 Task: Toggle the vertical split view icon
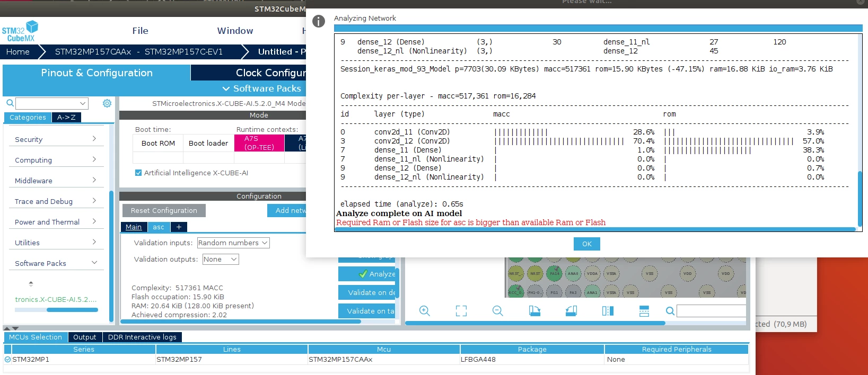click(x=608, y=311)
